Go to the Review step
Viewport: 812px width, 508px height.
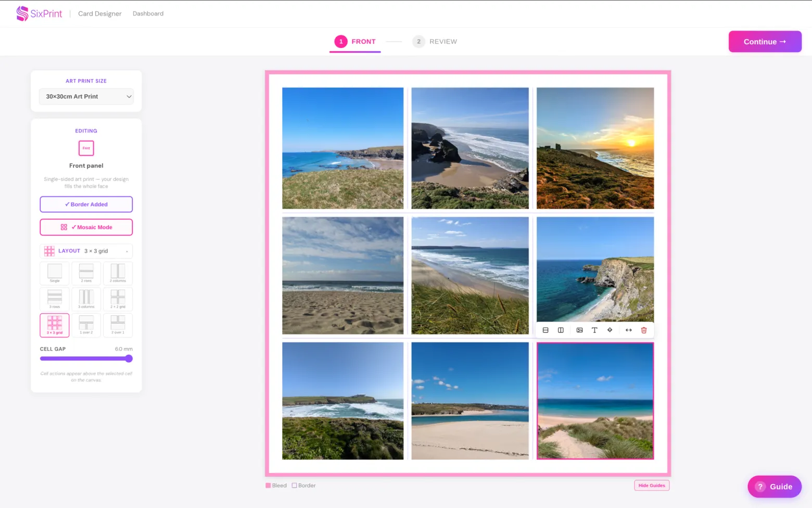tap(435, 42)
